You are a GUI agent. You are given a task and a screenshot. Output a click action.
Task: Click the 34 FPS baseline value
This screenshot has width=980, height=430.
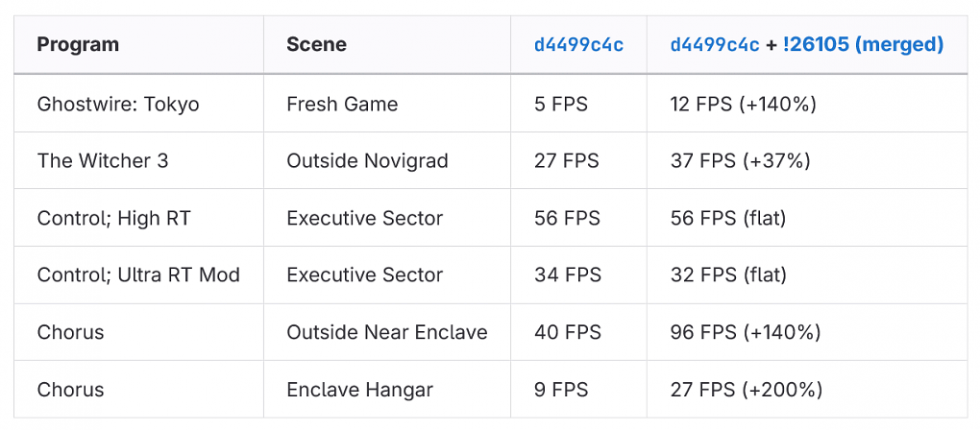click(568, 275)
